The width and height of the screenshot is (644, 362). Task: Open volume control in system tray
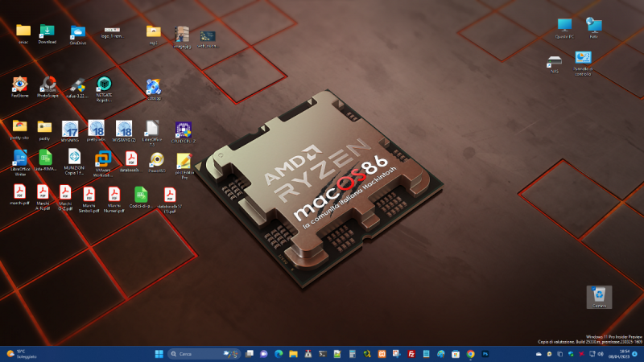pos(601,354)
